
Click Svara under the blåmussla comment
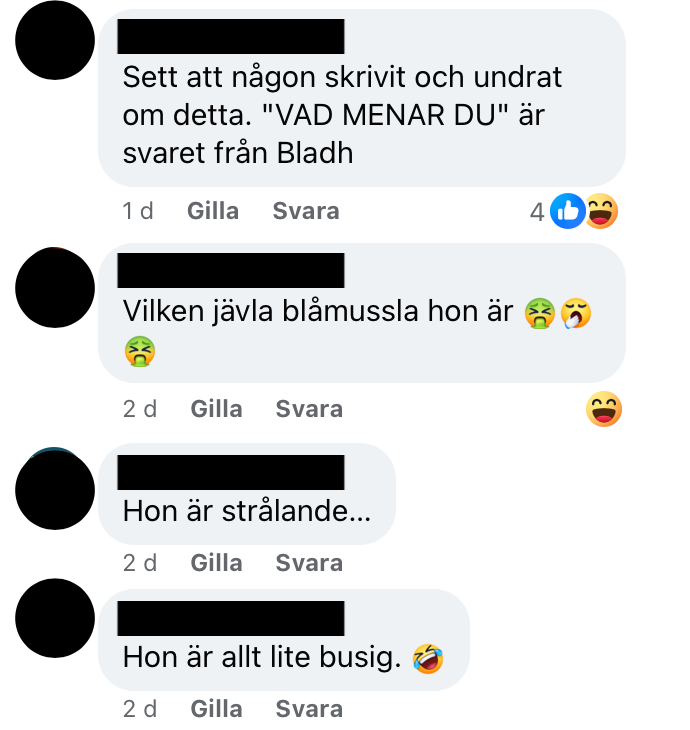(x=309, y=409)
